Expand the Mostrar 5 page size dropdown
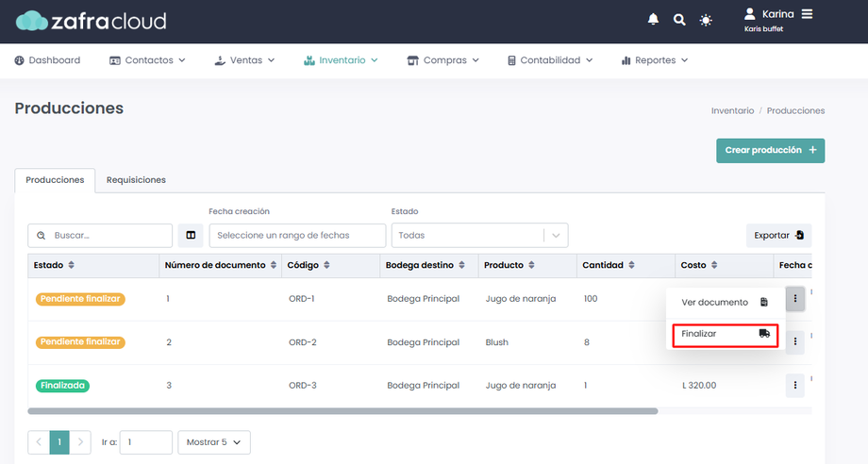Image resolution: width=868 pixels, height=464 pixels. click(x=214, y=442)
